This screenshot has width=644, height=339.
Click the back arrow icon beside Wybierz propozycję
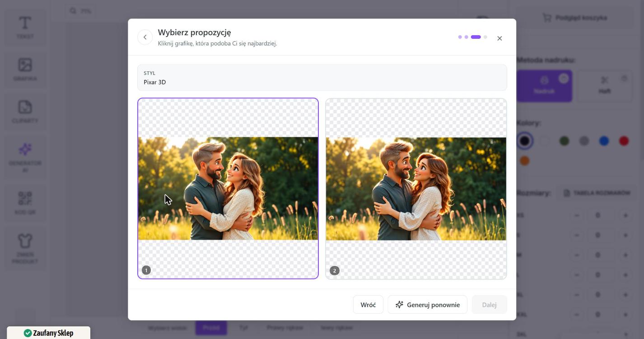[145, 37]
